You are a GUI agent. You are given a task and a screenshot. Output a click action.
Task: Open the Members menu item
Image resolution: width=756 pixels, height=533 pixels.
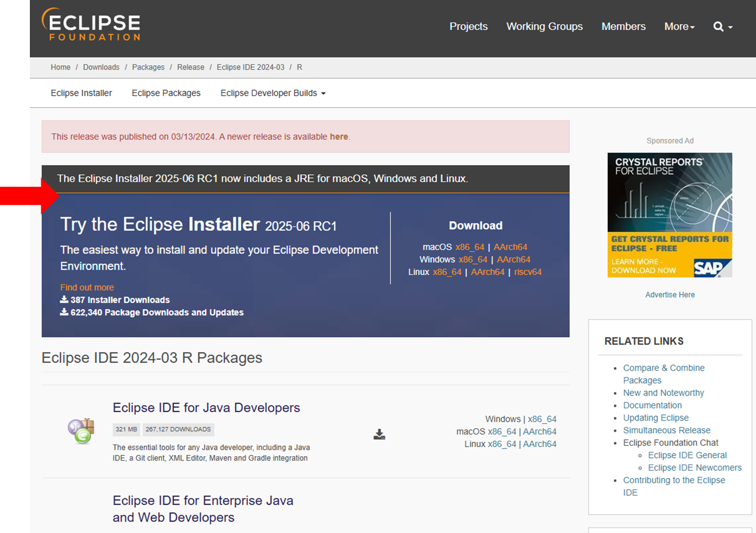click(x=623, y=27)
